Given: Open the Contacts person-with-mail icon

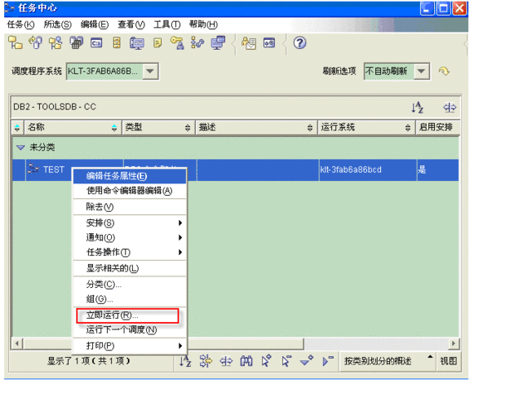Looking at the screenshot, I should 249,43.
